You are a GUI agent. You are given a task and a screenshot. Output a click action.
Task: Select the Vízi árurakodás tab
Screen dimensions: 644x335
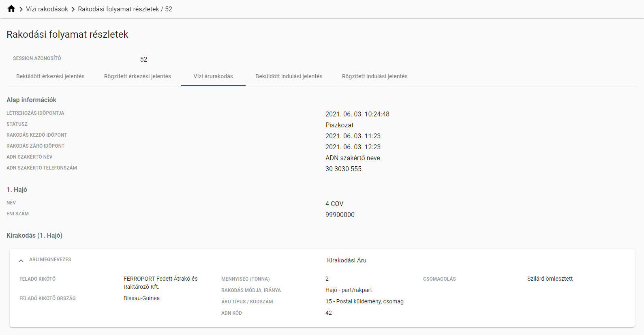[213, 76]
